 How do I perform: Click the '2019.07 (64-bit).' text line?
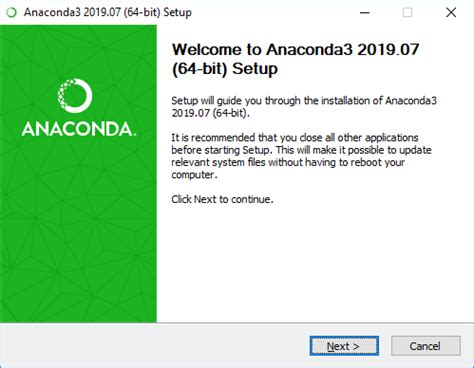pyautogui.click(x=210, y=113)
